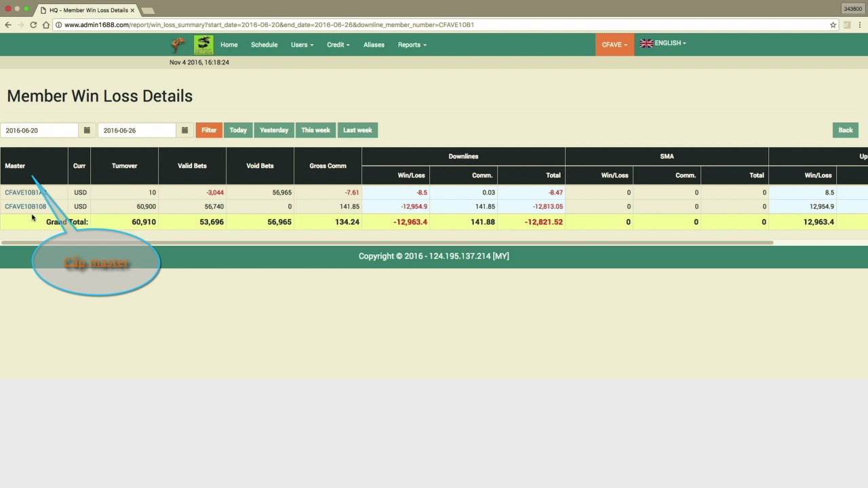Open end date calendar picker
This screenshot has width=868, height=488.
pos(184,130)
